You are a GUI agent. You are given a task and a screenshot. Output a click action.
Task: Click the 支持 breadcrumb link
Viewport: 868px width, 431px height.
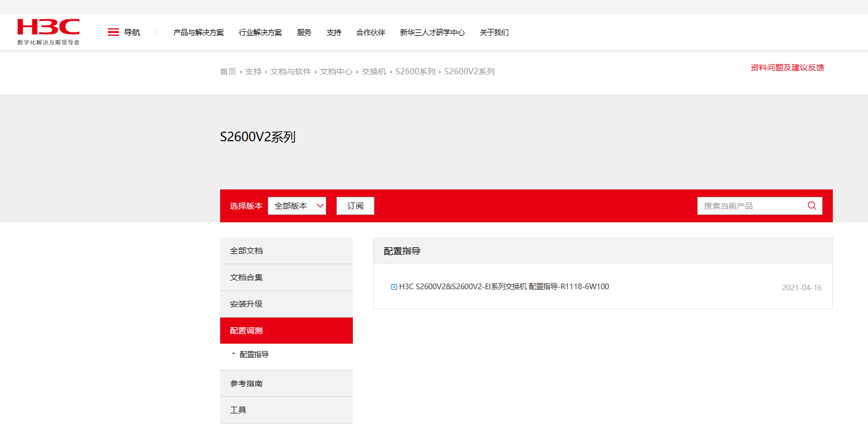254,71
